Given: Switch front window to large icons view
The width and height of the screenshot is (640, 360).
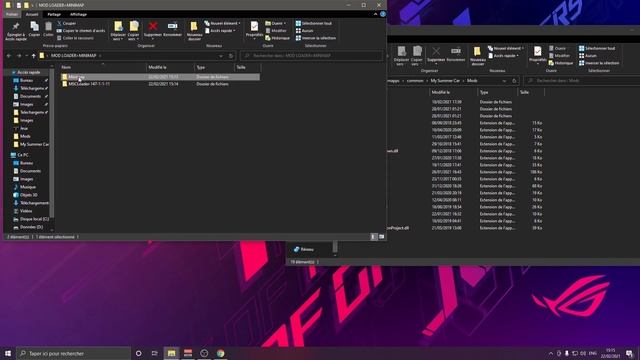Looking at the screenshot, I should [382, 236].
